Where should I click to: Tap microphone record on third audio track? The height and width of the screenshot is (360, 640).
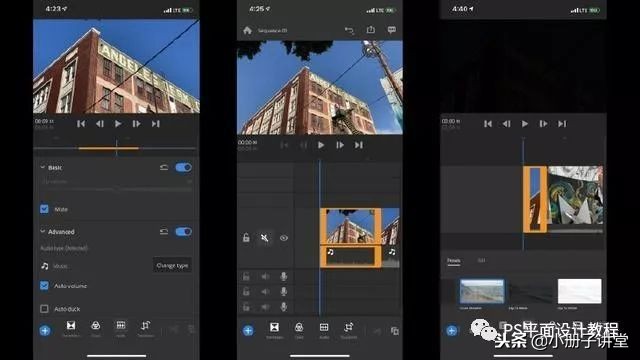284,307
